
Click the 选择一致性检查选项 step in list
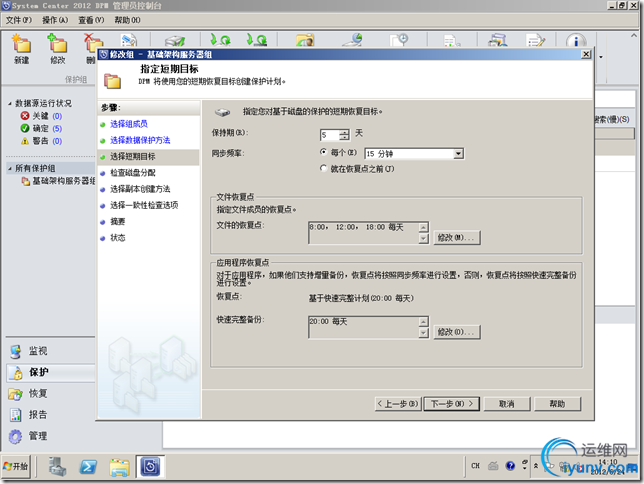click(x=144, y=205)
